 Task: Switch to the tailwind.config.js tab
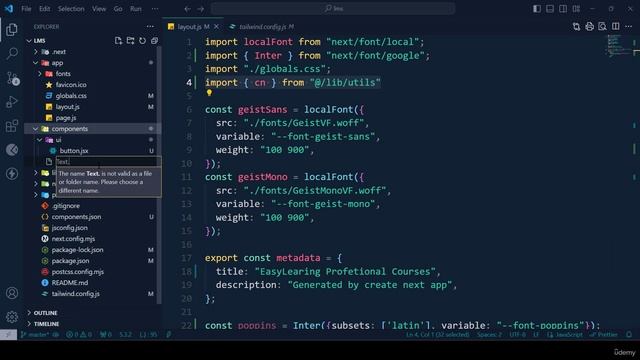[261, 27]
